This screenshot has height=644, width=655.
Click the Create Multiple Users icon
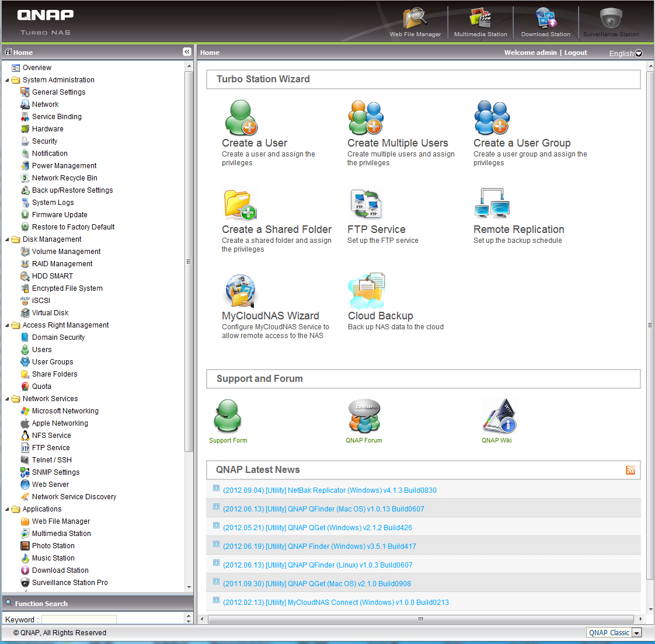[365, 118]
